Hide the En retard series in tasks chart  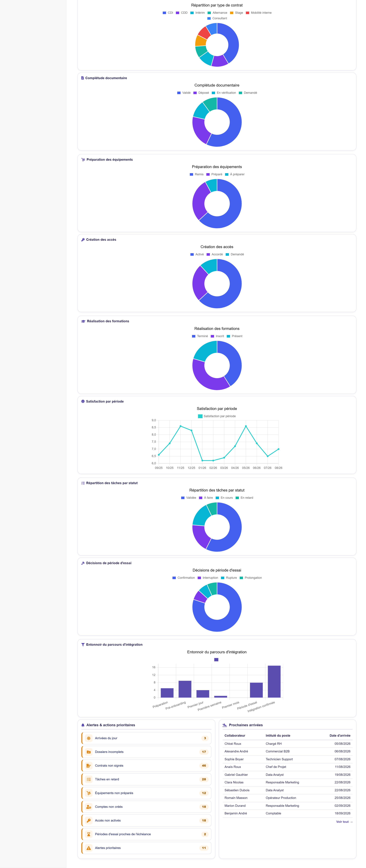(x=244, y=498)
